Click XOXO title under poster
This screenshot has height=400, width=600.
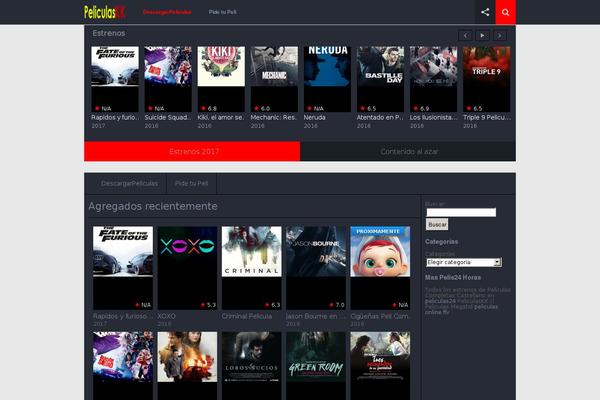point(166,317)
